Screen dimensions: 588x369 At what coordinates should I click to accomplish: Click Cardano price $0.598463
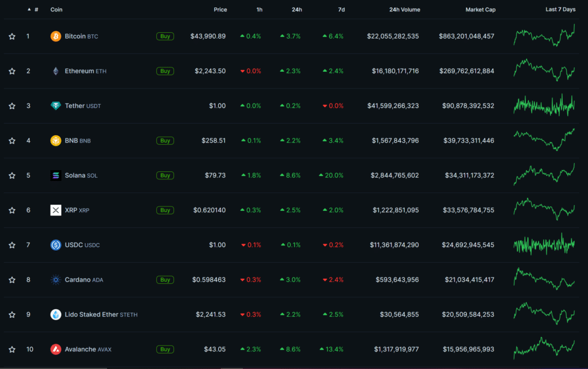tap(209, 280)
